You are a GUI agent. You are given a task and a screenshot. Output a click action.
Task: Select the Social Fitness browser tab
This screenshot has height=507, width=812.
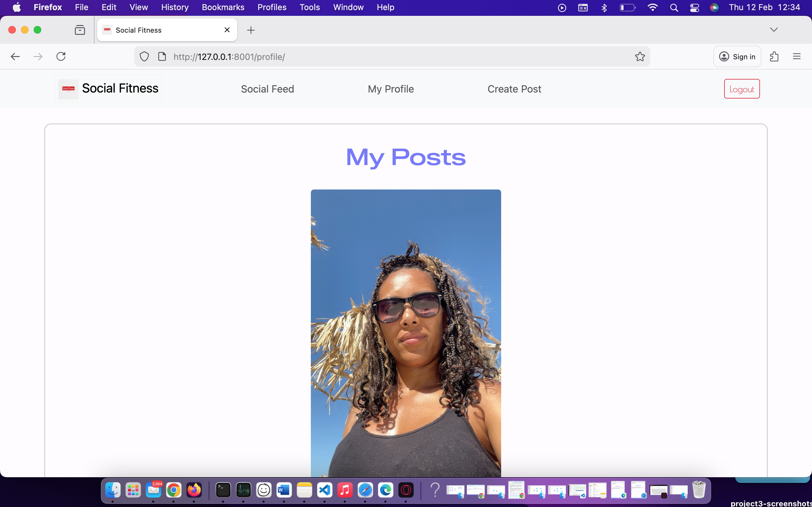coord(151,30)
